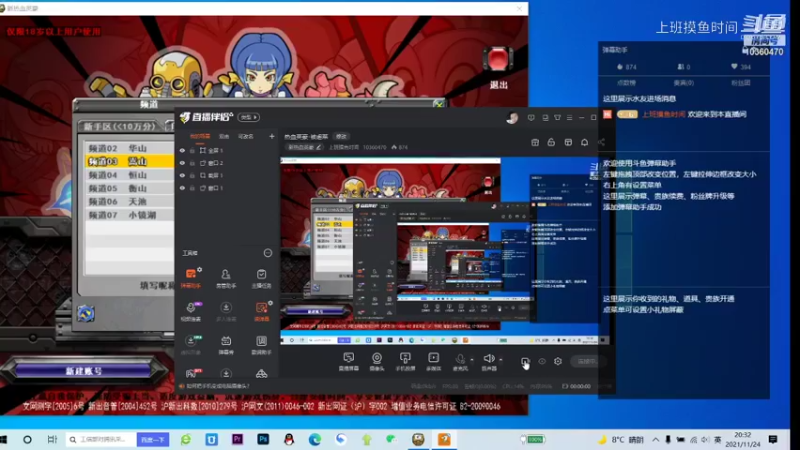Click the layout icon beside the bell

tap(568, 142)
